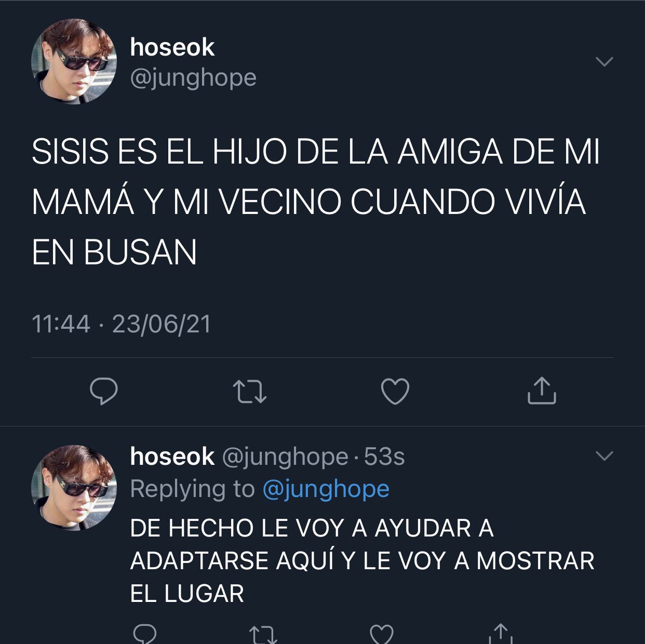Tap the 53s timestamp on the reply
645x644 pixels.
[384, 457]
